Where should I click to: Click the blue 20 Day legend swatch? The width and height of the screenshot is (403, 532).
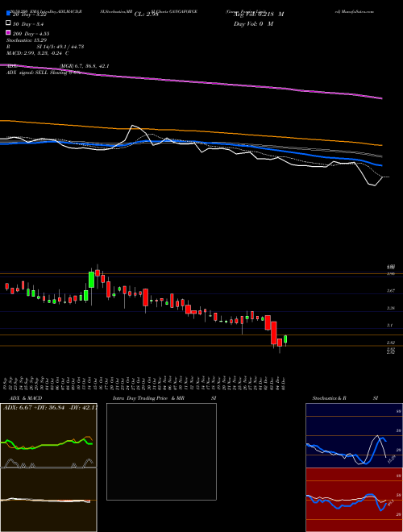point(8,15)
